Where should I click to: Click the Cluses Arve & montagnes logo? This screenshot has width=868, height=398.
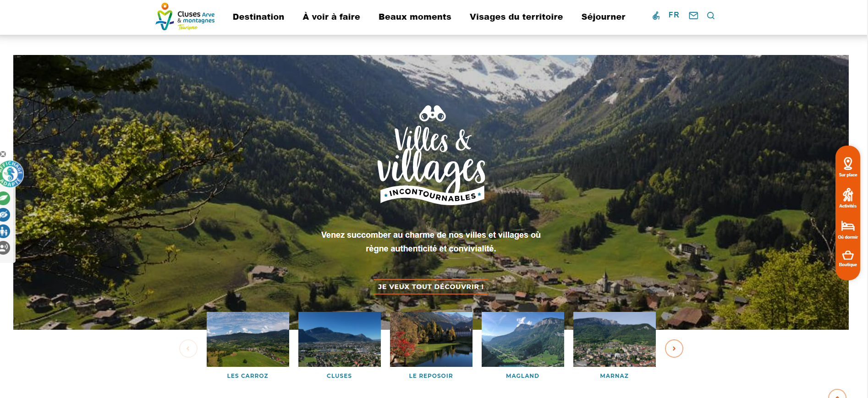click(x=185, y=17)
